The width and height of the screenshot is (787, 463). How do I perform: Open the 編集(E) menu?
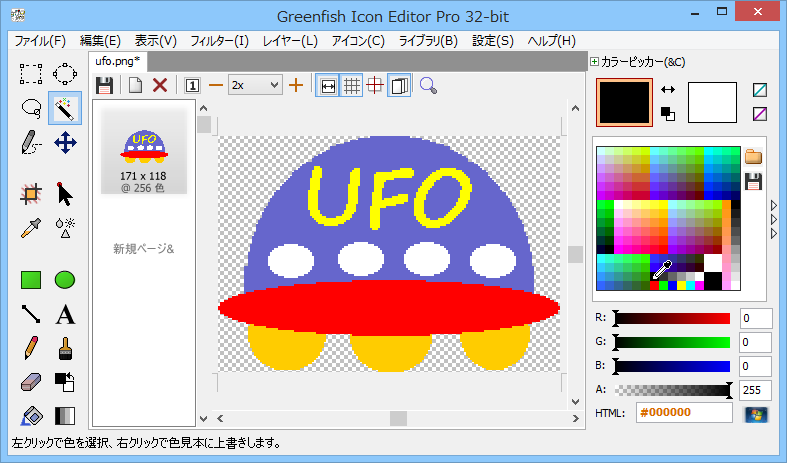(100, 41)
